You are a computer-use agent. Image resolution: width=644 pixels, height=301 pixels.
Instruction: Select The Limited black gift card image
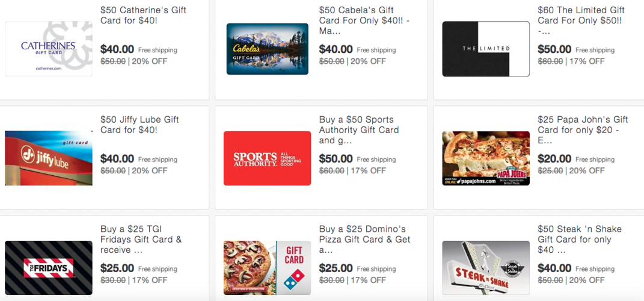486,49
